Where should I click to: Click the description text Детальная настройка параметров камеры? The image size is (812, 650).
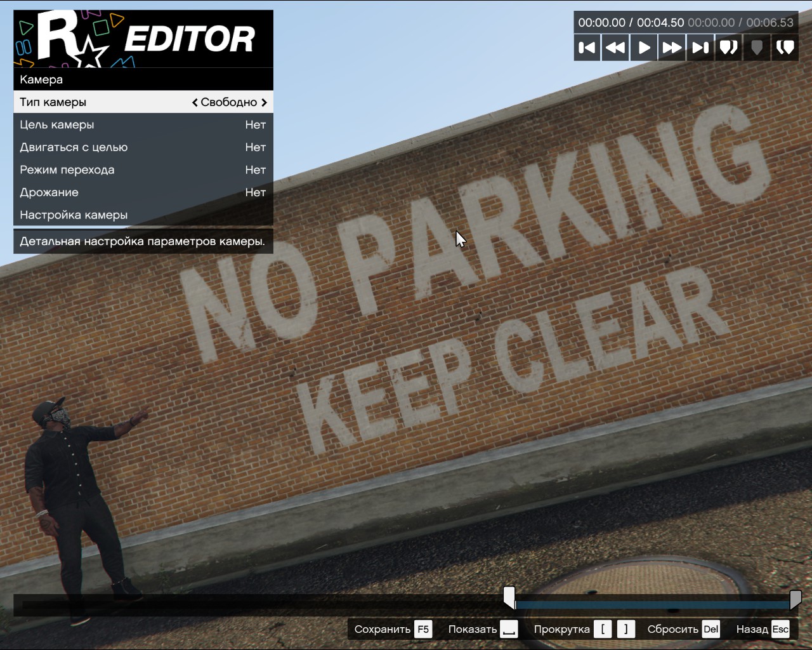pyautogui.click(x=143, y=241)
